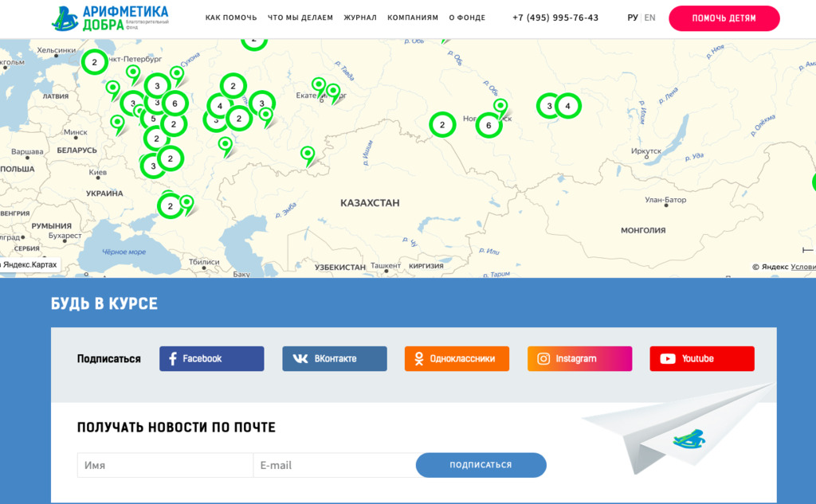816x504 pixels.
Task: Click cluster marker 4 in eastern Siberia
Action: [568, 105]
